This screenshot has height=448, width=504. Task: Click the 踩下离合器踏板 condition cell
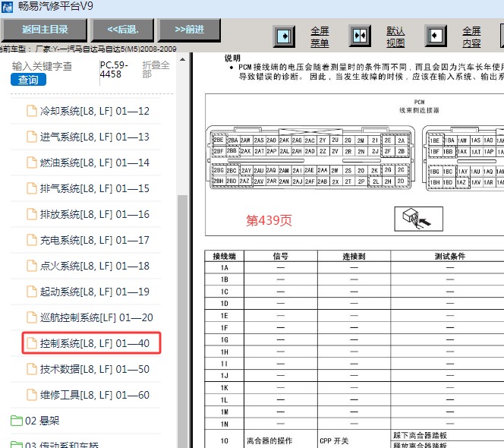pyautogui.click(x=420, y=435)
